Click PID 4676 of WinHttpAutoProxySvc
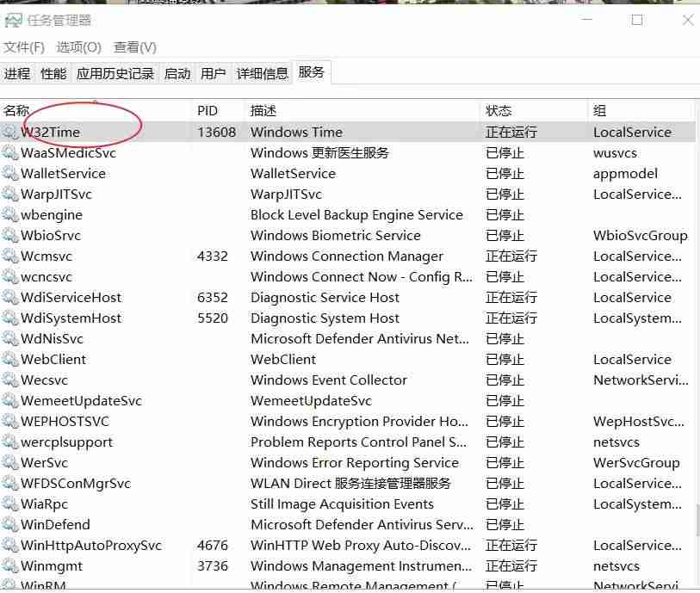 (213, 546)
